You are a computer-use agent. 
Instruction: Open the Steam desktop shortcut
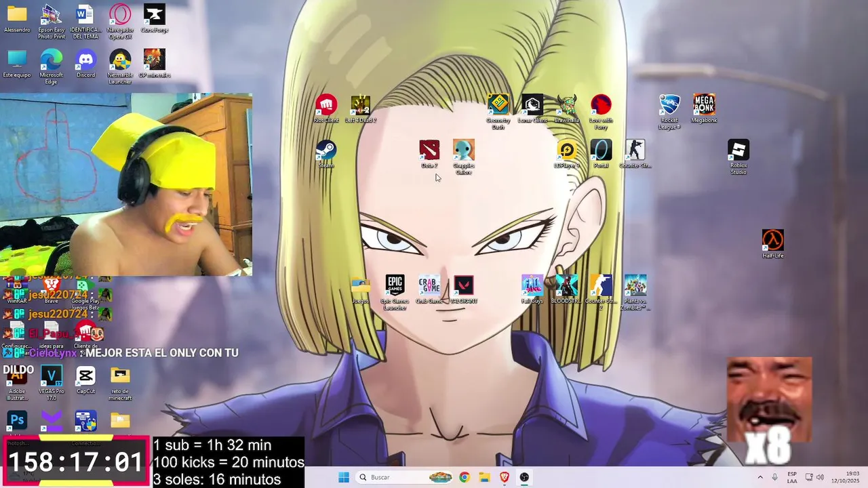(326, 154)
